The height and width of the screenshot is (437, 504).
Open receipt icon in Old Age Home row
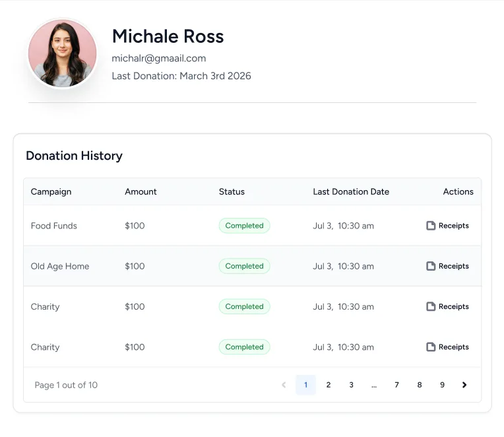pos(431,266)
